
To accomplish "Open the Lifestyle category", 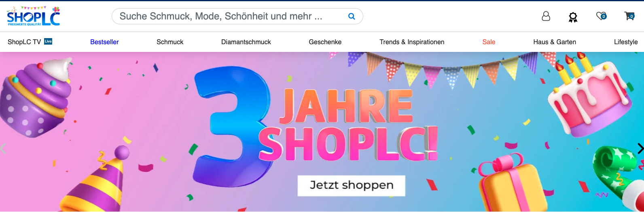I will point(626,42).
